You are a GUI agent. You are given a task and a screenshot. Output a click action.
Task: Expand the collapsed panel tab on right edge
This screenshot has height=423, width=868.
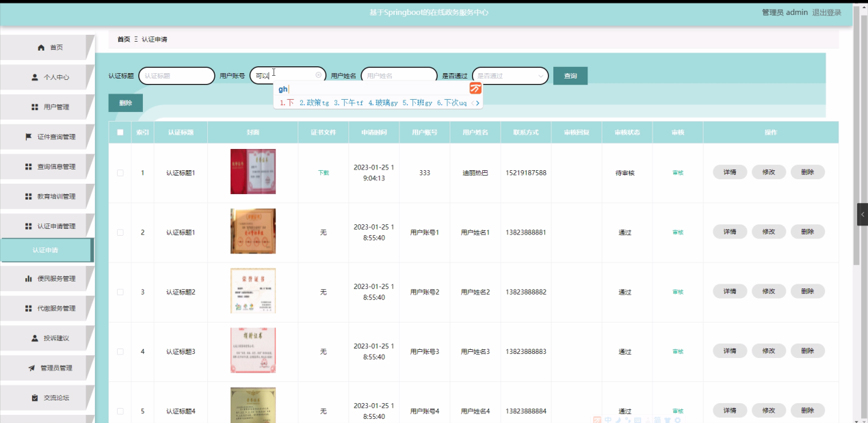[x=863, y=214]
